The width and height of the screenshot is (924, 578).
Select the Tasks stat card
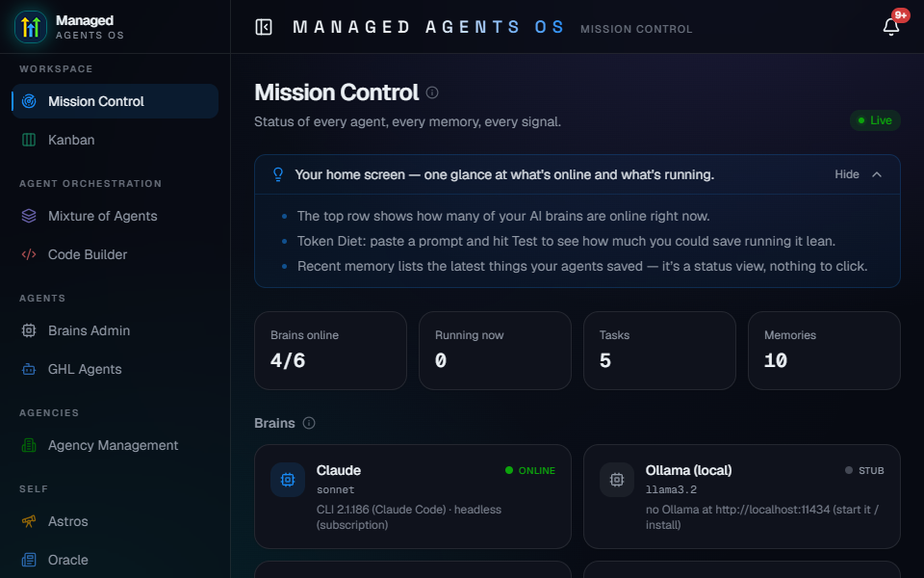659,351
